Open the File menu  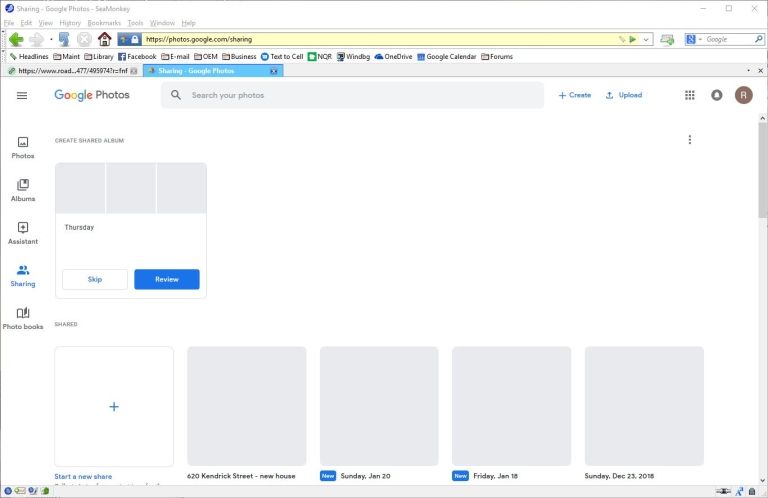[x=9, y=23]
